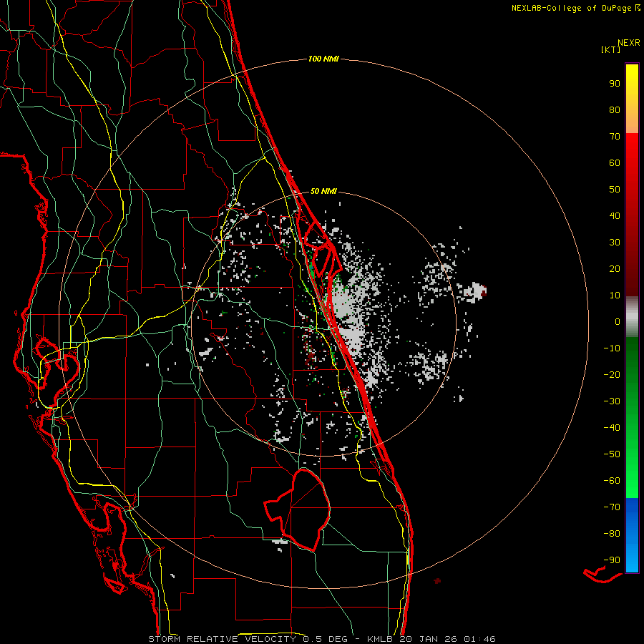Image resolution: width=644 pixels, height=644 pixels.
Task: Click the STORM RELATIVE VELOCITY caption text
Action: click(x=222, y=639)
